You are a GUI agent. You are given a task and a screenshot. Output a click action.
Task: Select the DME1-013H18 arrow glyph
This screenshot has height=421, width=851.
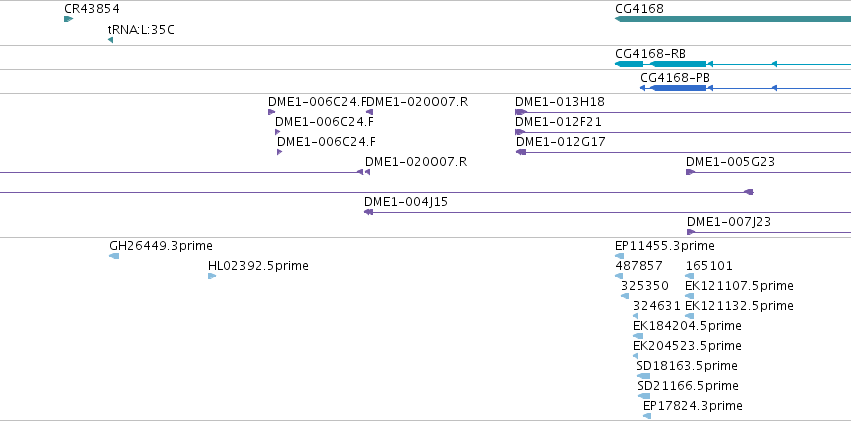(521, 112)
